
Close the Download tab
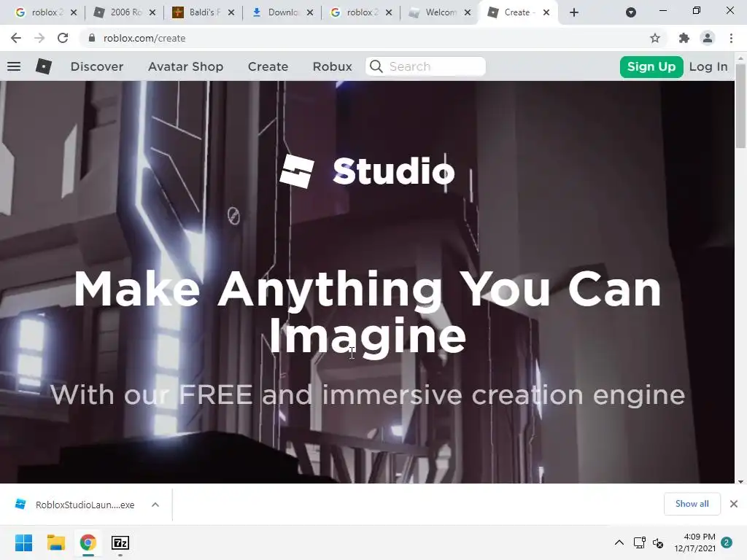click(310, 12)
